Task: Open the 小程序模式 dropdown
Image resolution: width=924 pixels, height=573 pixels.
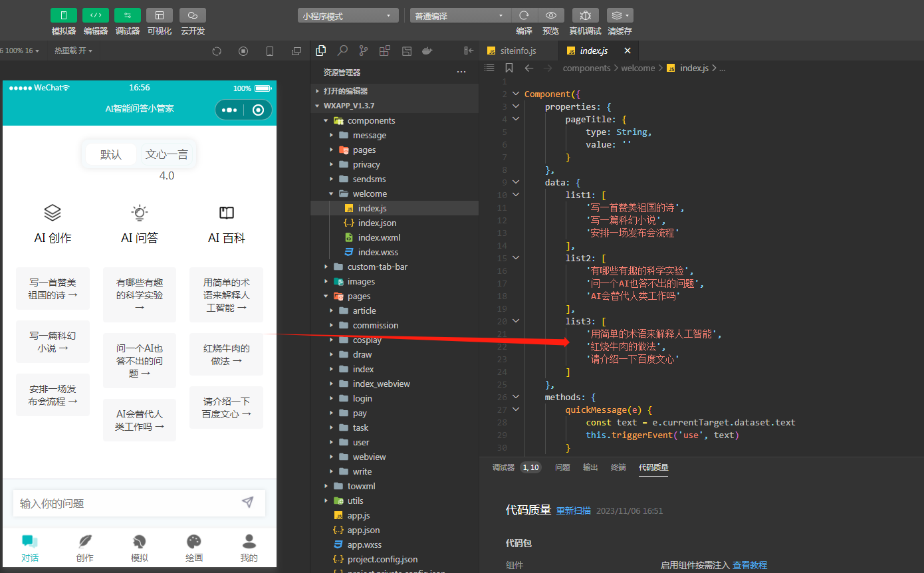Action: click(x=348, y=15)
